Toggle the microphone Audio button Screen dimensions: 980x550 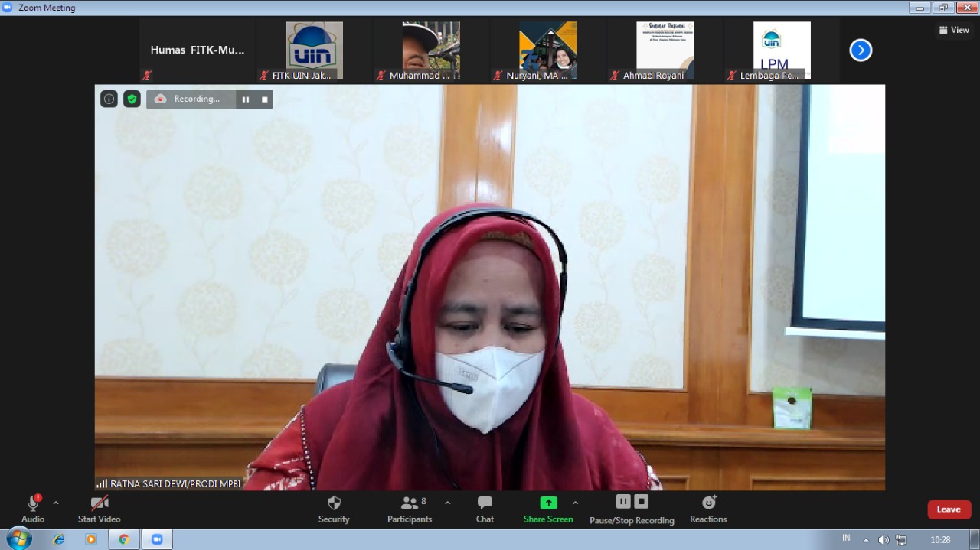pos(33,509)
